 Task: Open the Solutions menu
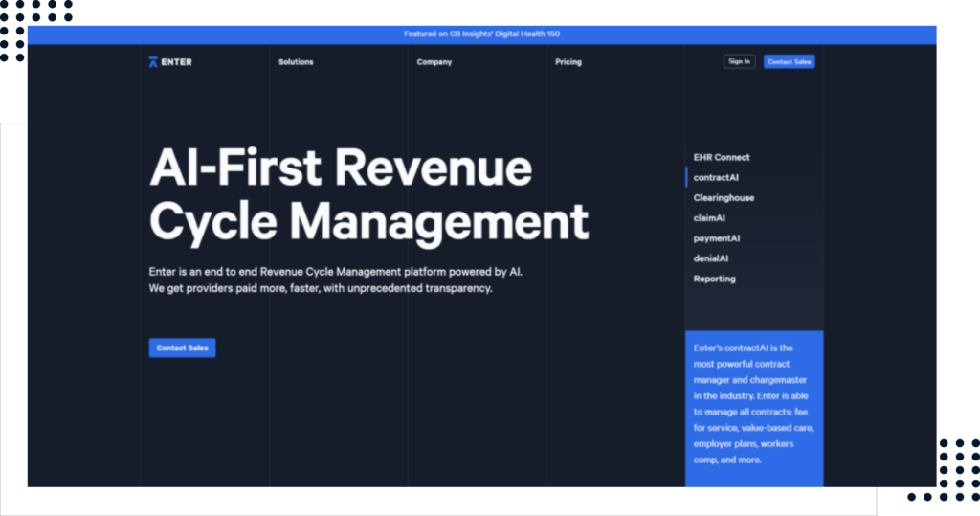pos(296,62)
